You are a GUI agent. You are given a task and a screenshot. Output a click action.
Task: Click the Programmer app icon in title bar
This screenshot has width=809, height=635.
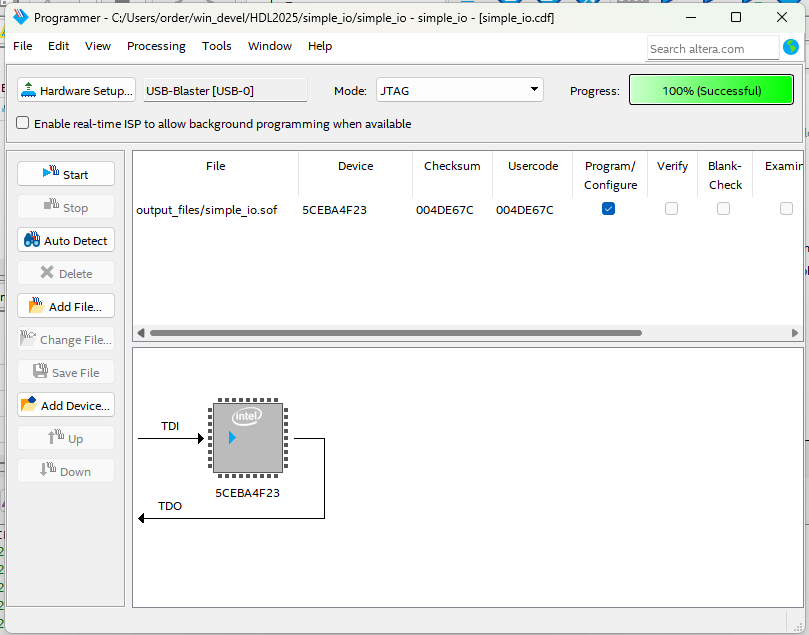pos(21,17)
